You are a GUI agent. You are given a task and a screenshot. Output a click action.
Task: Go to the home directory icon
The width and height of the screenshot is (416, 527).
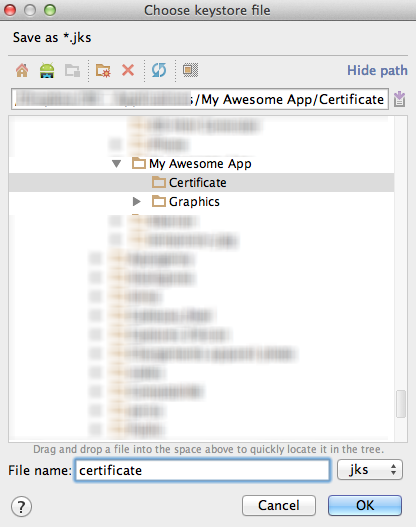(22, 71)
